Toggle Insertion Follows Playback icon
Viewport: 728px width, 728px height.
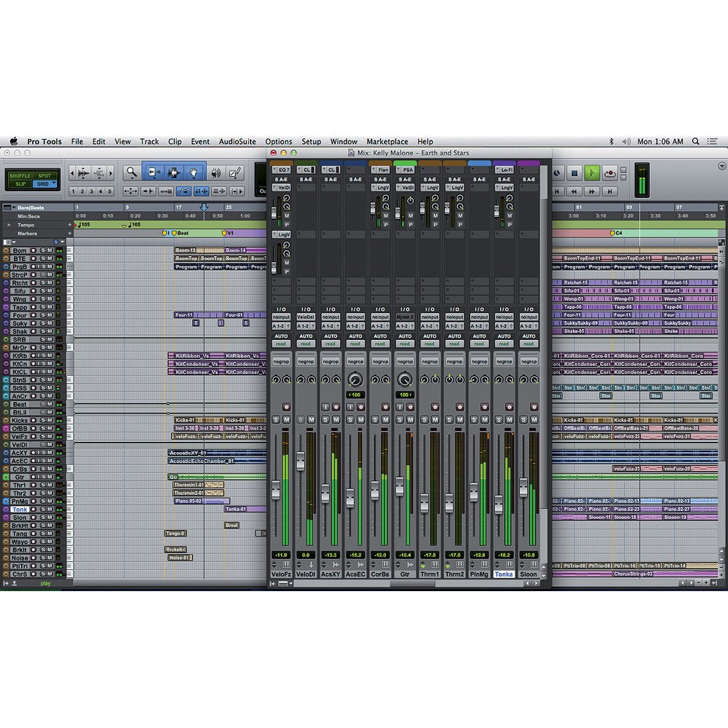(237, 191)
